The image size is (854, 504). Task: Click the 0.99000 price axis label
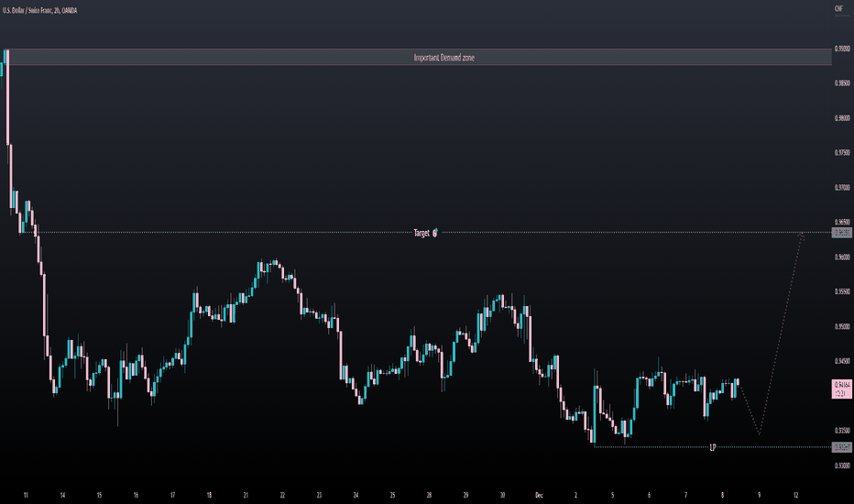[842, 49]
